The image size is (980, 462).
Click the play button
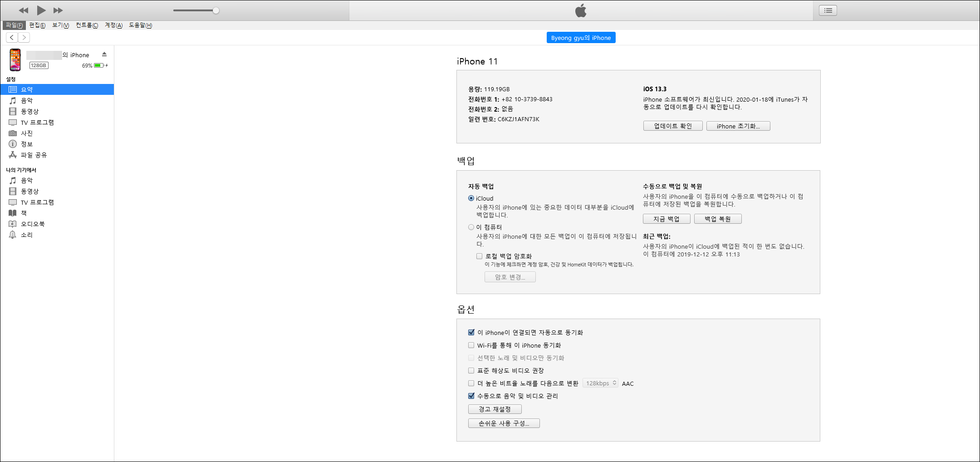(41, 10)
